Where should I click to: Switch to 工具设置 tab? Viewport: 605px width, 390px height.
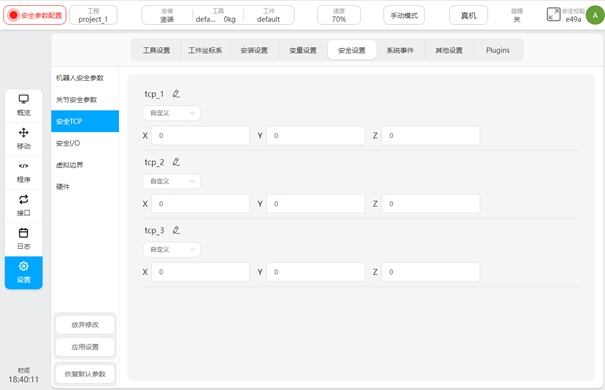pos(156,50)
